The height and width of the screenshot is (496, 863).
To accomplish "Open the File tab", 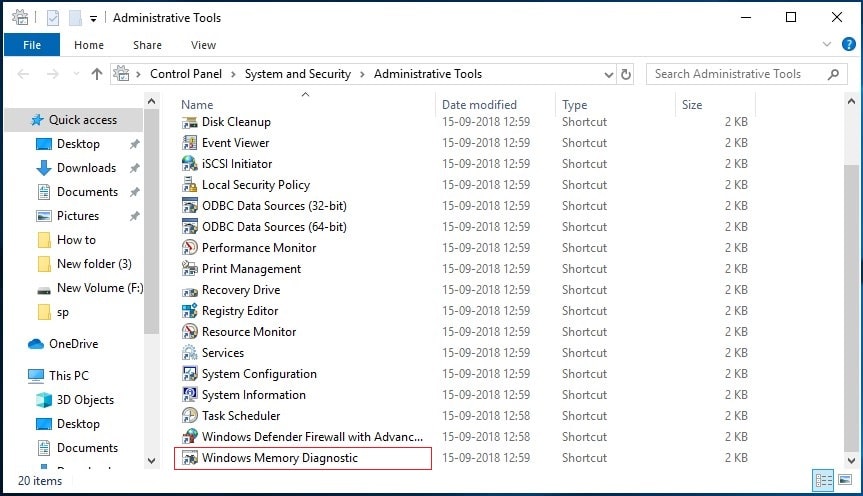I will [32, 45].
